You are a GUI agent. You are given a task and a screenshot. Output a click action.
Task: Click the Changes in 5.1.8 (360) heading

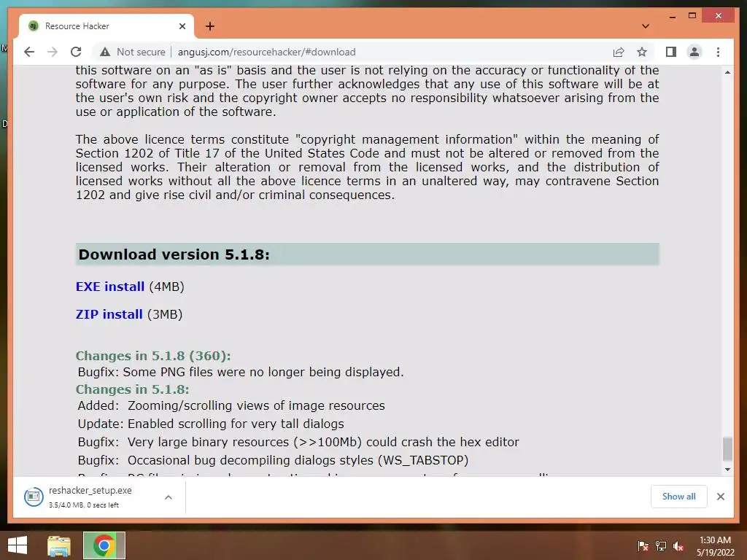(153, 356)
